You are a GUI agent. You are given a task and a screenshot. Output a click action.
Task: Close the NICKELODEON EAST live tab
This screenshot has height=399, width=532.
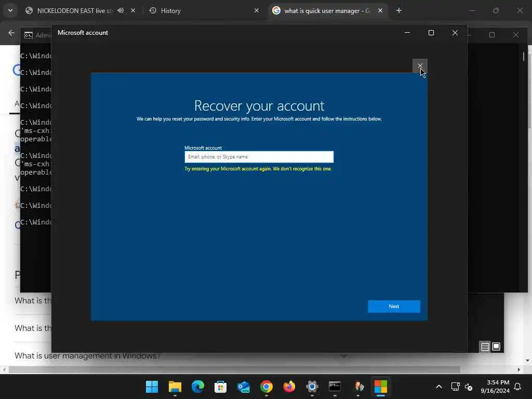[133, 10]
